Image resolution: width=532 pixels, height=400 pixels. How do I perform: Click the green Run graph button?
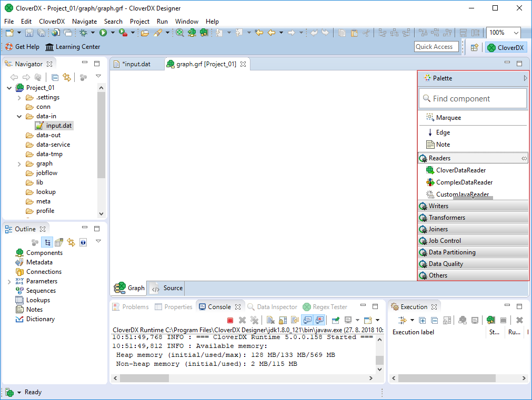(104, 33)
